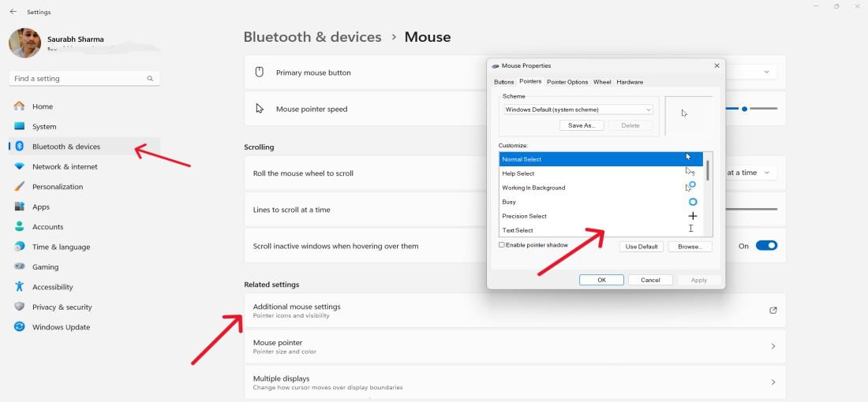Click the Use Default button
Viewport: 868px width, 402px height.
pos(641,247)
